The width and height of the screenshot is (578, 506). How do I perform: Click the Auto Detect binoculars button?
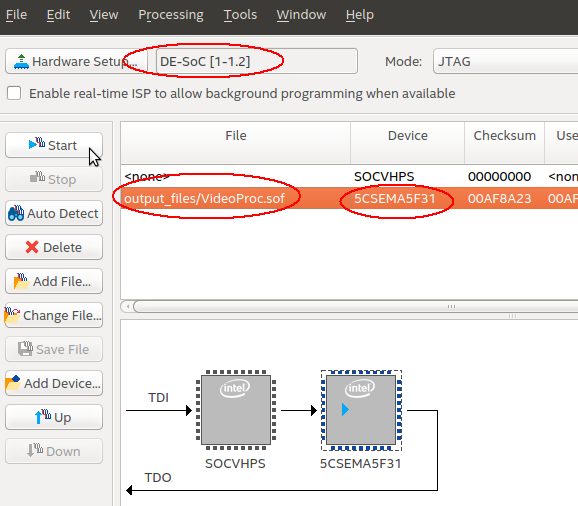[x=54, y=213]
